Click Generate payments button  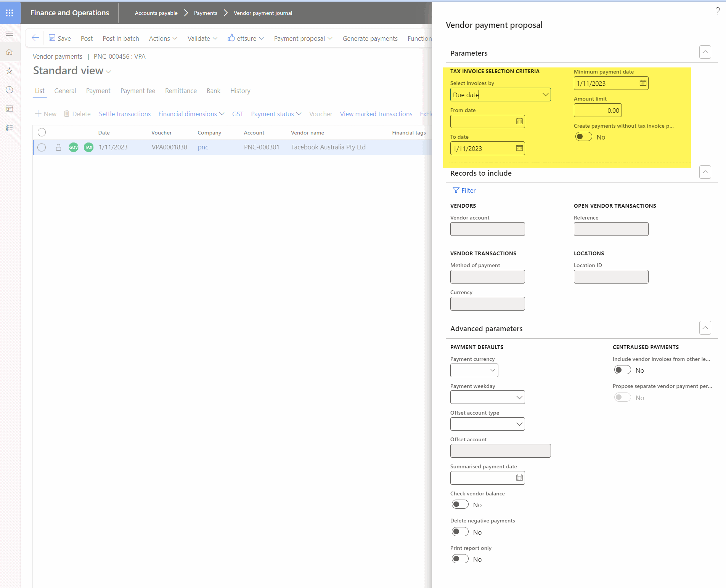pos(370,38)
